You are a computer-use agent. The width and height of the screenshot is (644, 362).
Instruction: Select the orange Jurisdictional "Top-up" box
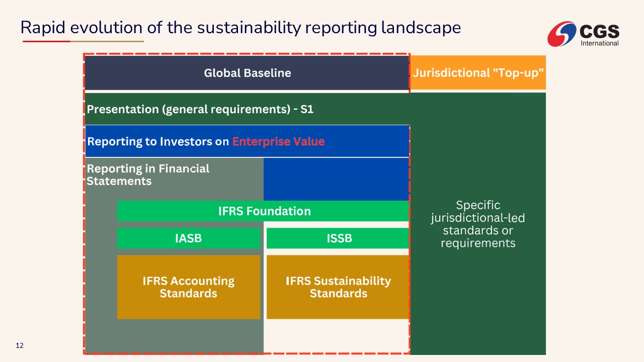(x=478, y=73)
